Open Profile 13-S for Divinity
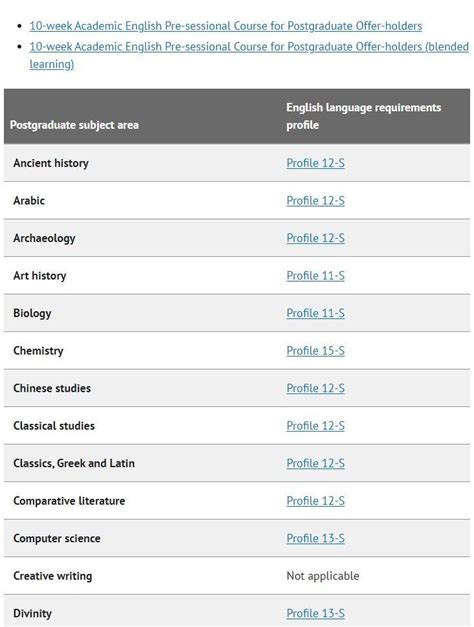Viewport: 474px width, 627px height. 315,613
